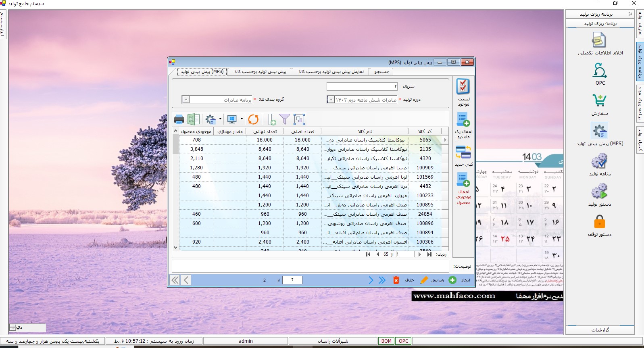This screenshot has width=644, height=348.
Task: Click the funnel filter icon
Action: [x=285, y=119]
